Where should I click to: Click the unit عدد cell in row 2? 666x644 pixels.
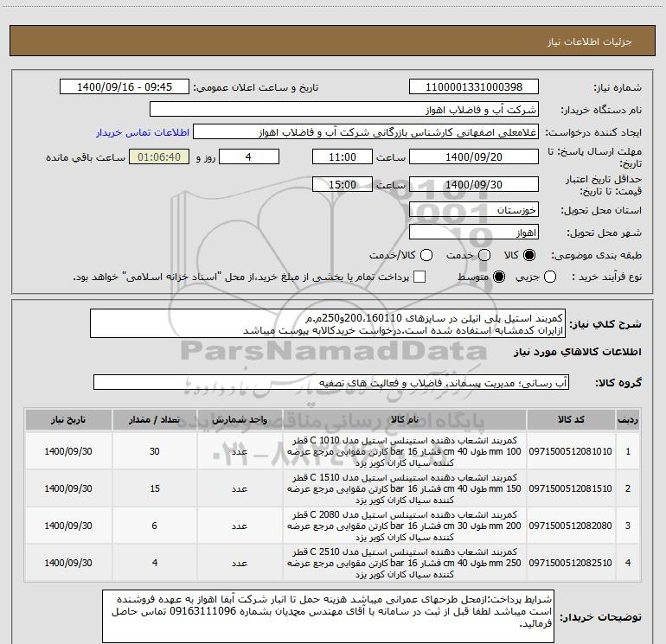(240, 488)
